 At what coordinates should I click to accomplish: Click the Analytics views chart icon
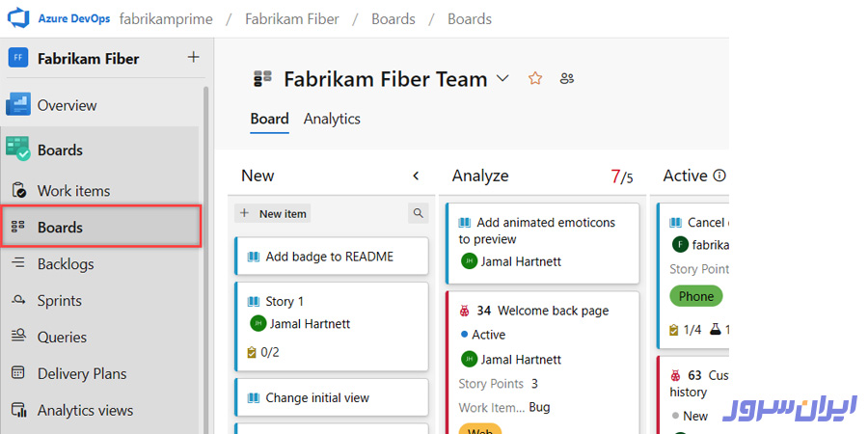point(19,410)
